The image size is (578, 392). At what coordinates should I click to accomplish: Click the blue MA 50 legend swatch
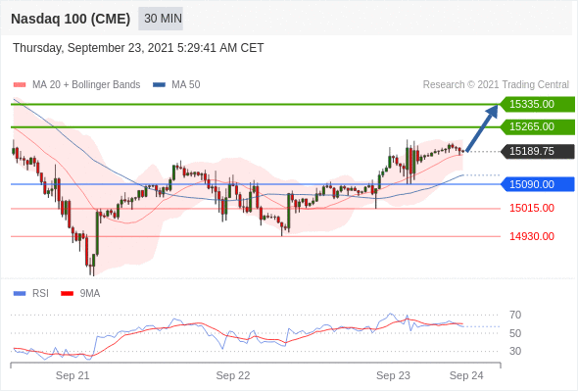pyautogui.click(x=159, y=85)
